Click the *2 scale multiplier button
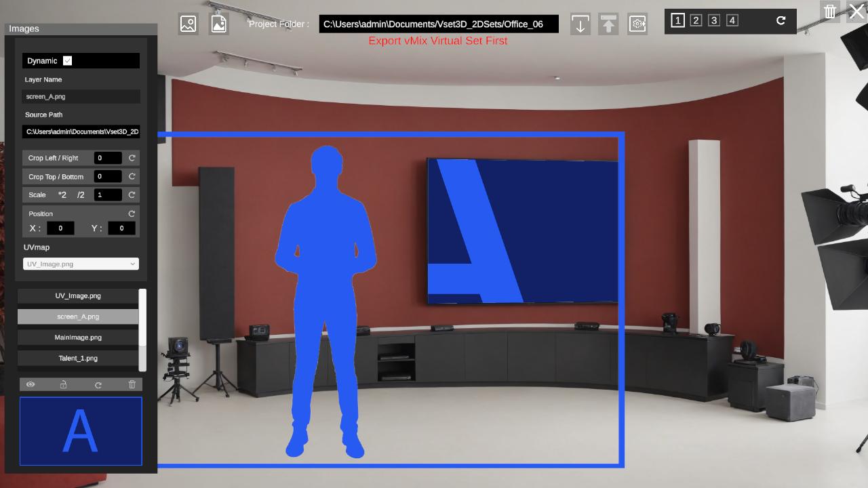This screenshot has height=488, width=868. pos(62,195)
